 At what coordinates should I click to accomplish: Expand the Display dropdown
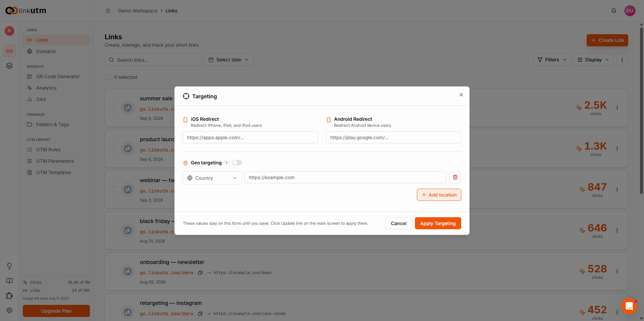593,60
